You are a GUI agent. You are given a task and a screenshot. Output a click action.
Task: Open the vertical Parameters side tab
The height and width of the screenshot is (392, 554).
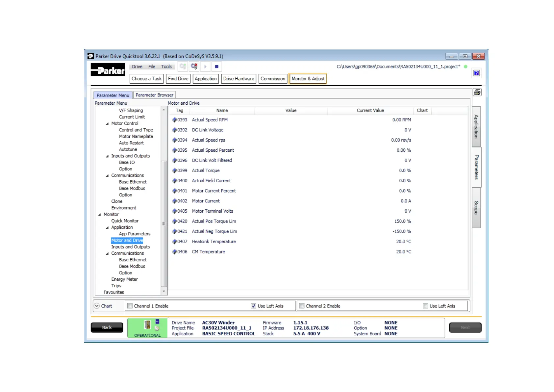pyautogui.click(x=476, y=167)
